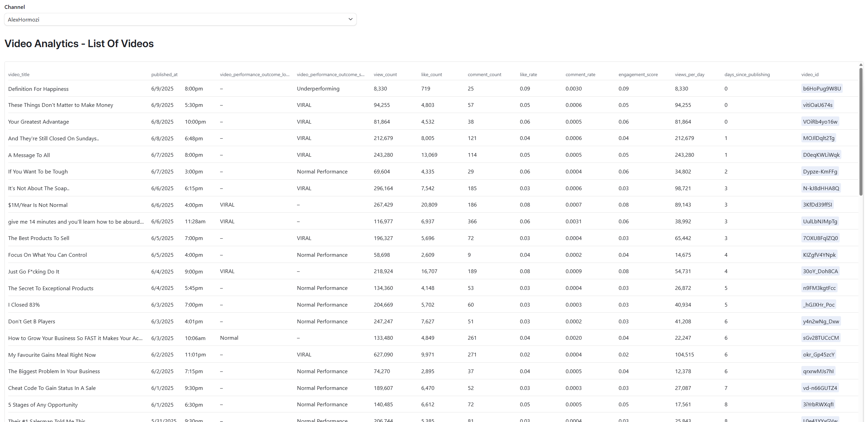This screenshot has height=422, width=868.
Task: Select video ID chip vitiOaU674s
Action: (817, 105)
